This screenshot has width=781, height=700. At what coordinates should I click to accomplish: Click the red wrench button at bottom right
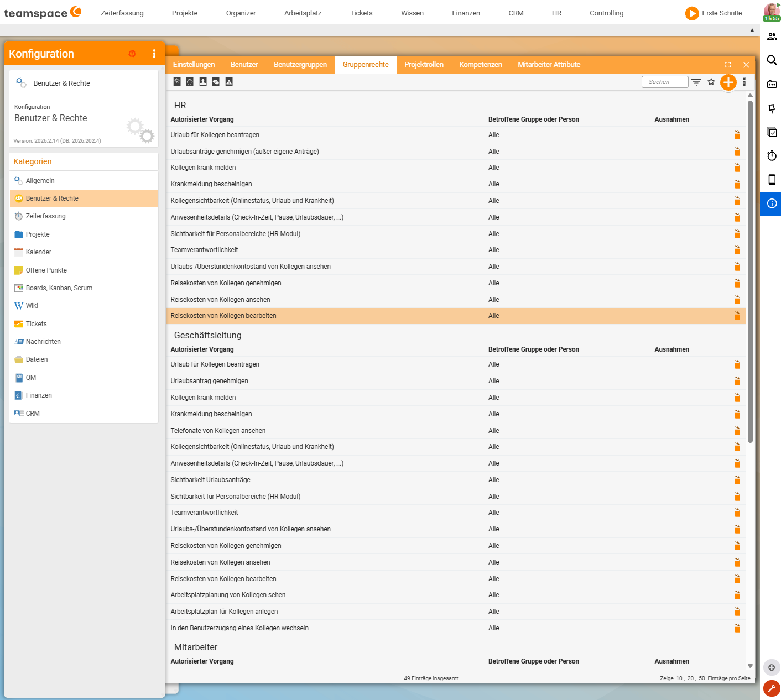[x=772, y=688]
